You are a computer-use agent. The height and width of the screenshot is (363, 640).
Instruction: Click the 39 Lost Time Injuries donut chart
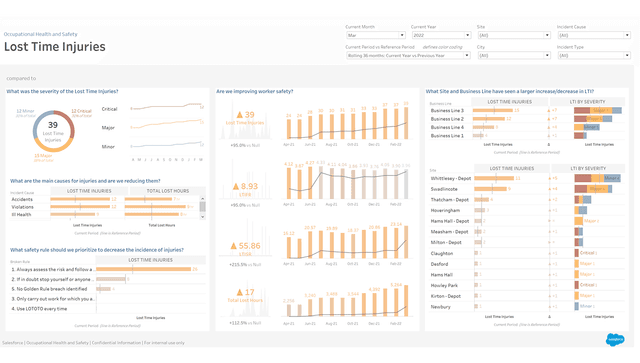pos(53,131)
